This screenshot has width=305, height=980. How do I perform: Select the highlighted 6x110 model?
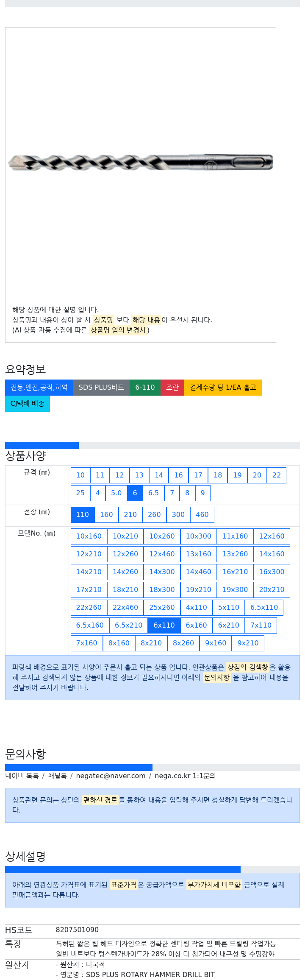pyautogui.click(x=164, y=625)
